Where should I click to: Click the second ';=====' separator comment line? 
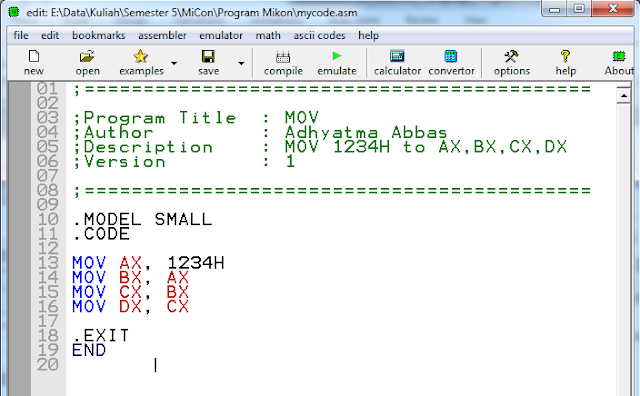click(332, 191)
